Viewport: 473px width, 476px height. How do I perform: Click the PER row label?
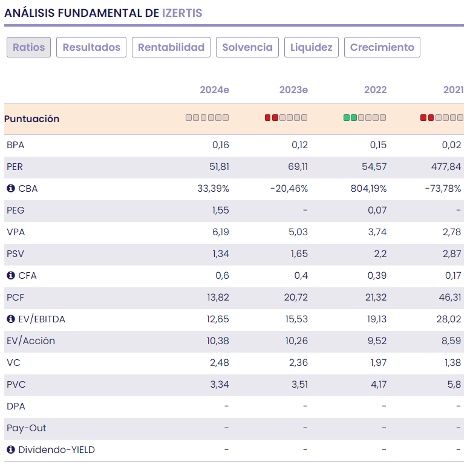15,167
